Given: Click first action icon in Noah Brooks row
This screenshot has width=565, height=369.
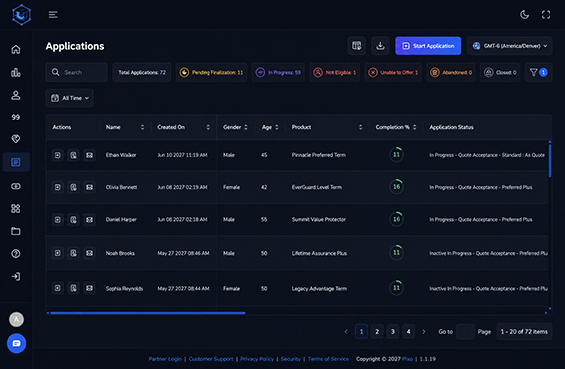Looking at the screenshot, I should point(58,253).
